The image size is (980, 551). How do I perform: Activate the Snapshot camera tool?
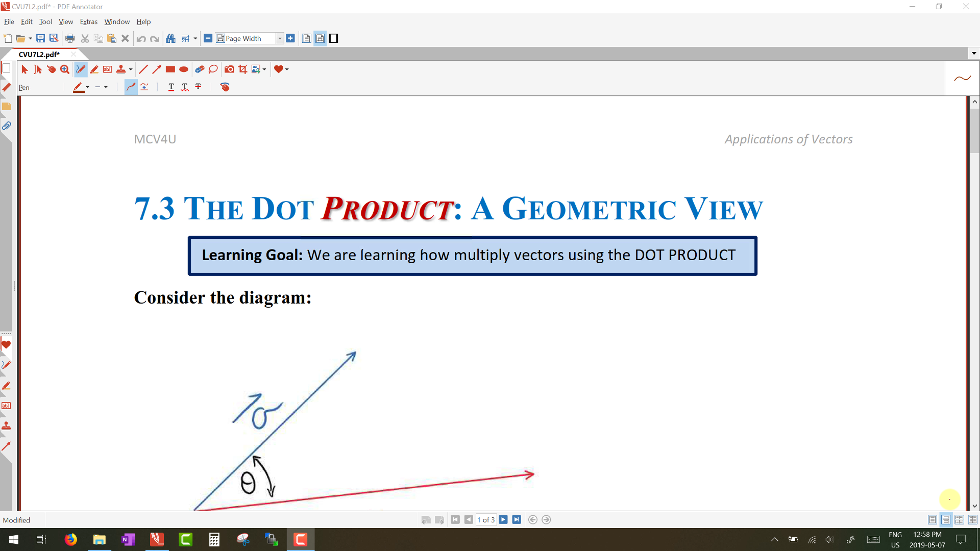229,69
